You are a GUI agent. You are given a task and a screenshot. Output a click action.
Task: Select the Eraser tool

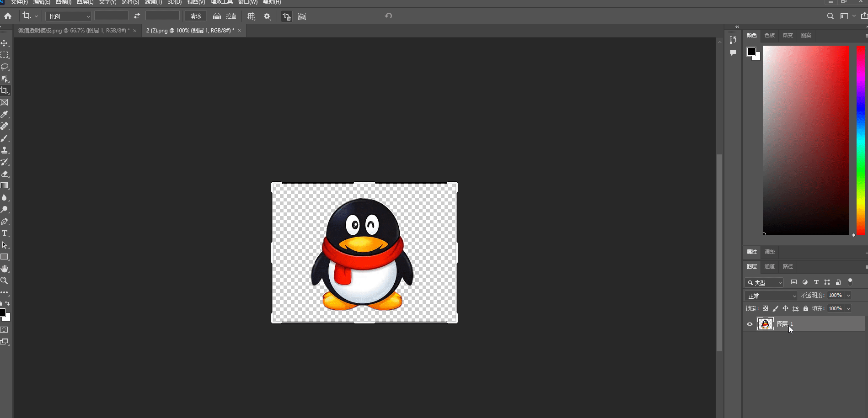pyautogui.click(x=5, y=174)
